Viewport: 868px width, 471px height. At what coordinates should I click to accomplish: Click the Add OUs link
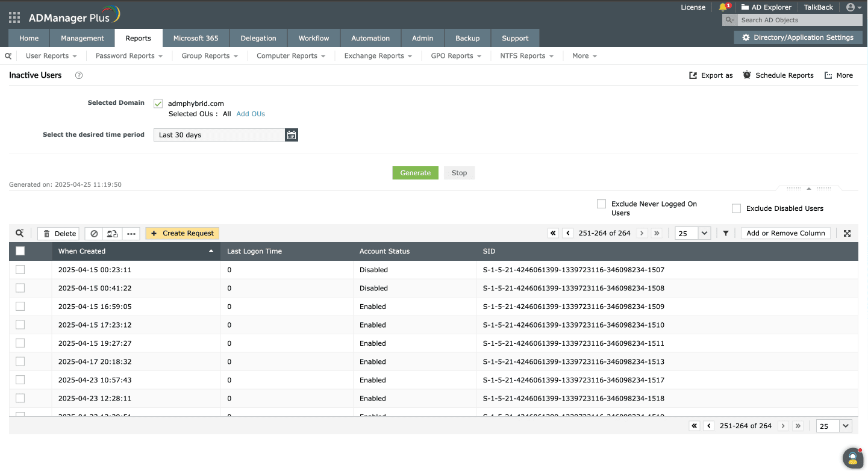(250, 113)
